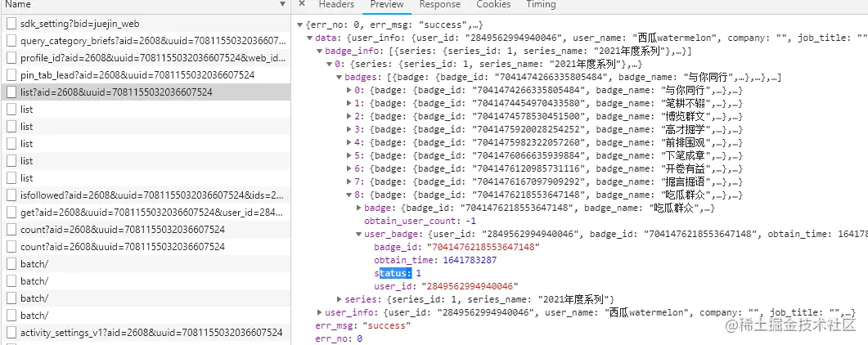Viewport: 868px width, 345px height.
Task: Collapse the badges array node
Action: (340, 78)
